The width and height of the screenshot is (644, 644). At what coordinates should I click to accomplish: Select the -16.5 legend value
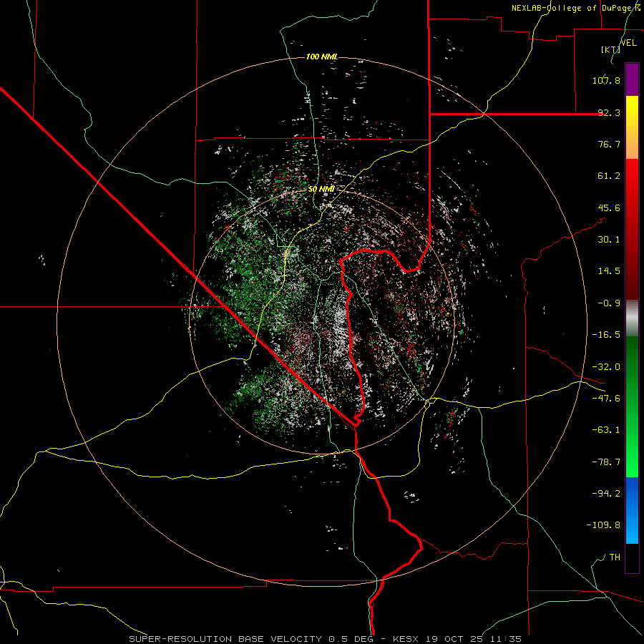pos(606,335)
